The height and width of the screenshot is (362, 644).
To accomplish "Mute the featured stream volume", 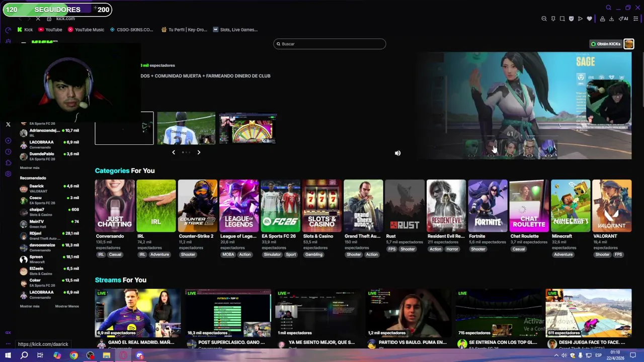I will coord(397,153).
